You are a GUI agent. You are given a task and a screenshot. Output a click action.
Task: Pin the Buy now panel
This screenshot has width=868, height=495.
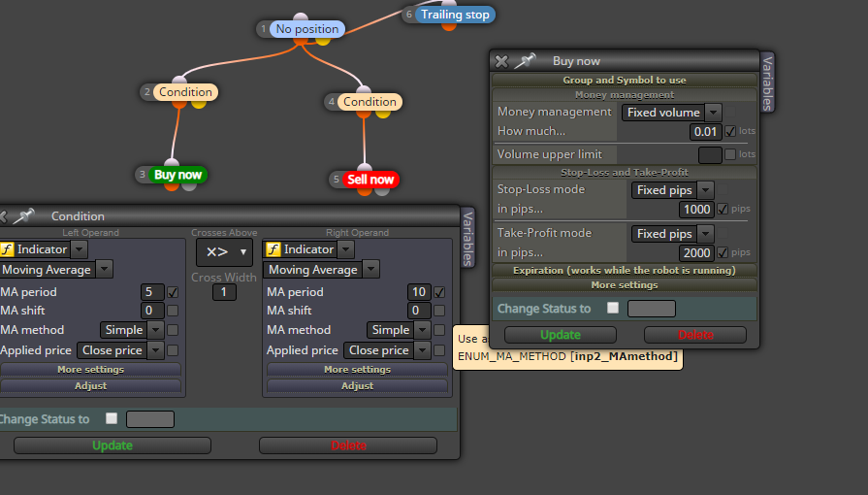click(525, 61)
